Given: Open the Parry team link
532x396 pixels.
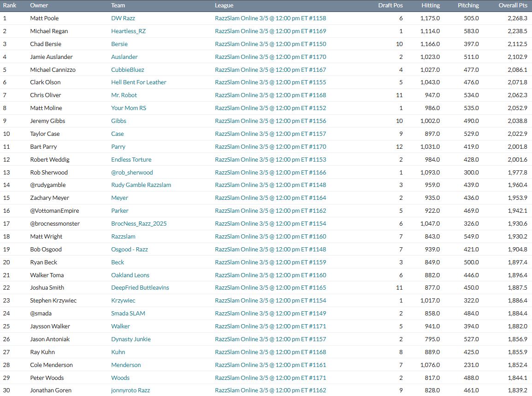Looking at the screenshot, I should click(118, 147).
